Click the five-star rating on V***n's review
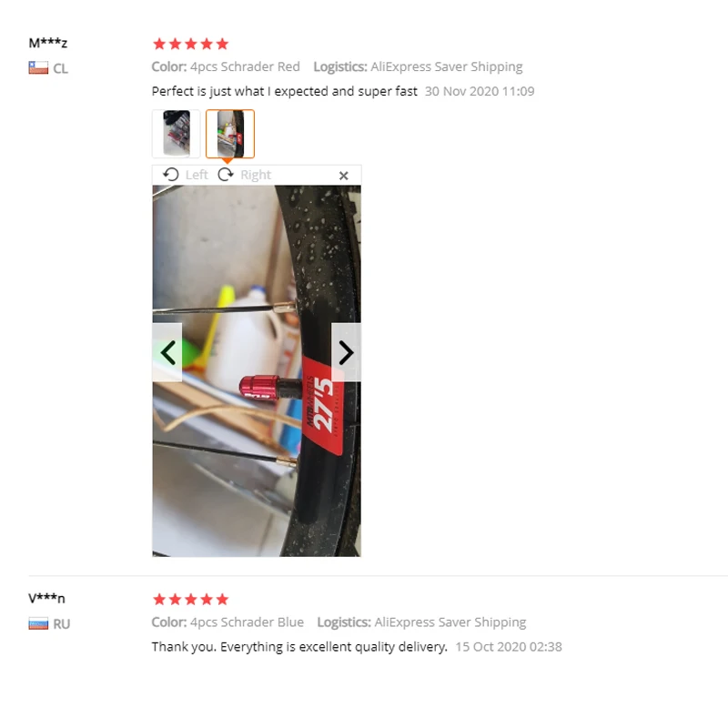728x728 pixels. [x=191, y=600]
